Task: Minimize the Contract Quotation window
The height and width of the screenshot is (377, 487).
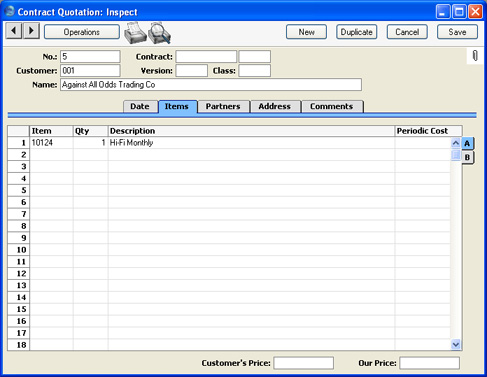Action: pos(443,12)
